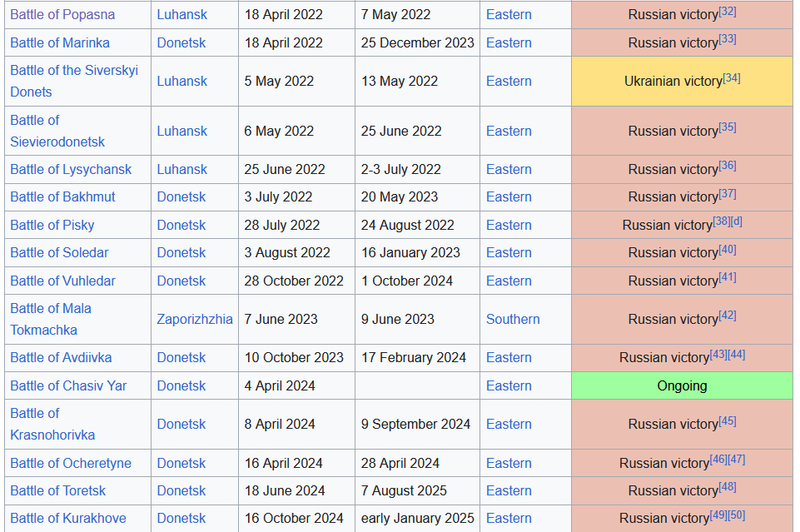The width and height of the screenshot is (800, 532).
Task: Open the Battle of Popasna article link
Action: pyautogui.click(x=62, y=14)
